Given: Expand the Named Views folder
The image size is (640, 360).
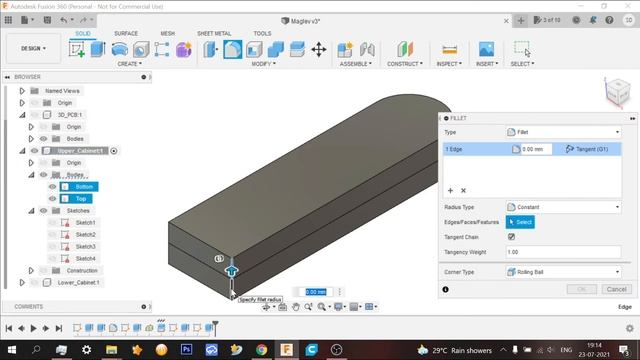Looking at the screenshot, I should click(22, 91).
